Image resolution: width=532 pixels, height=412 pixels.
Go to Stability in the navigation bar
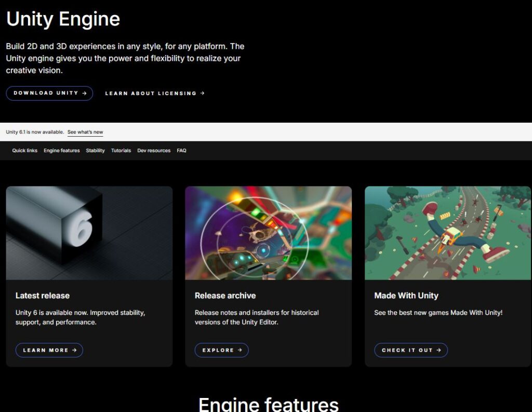point(95,151)
